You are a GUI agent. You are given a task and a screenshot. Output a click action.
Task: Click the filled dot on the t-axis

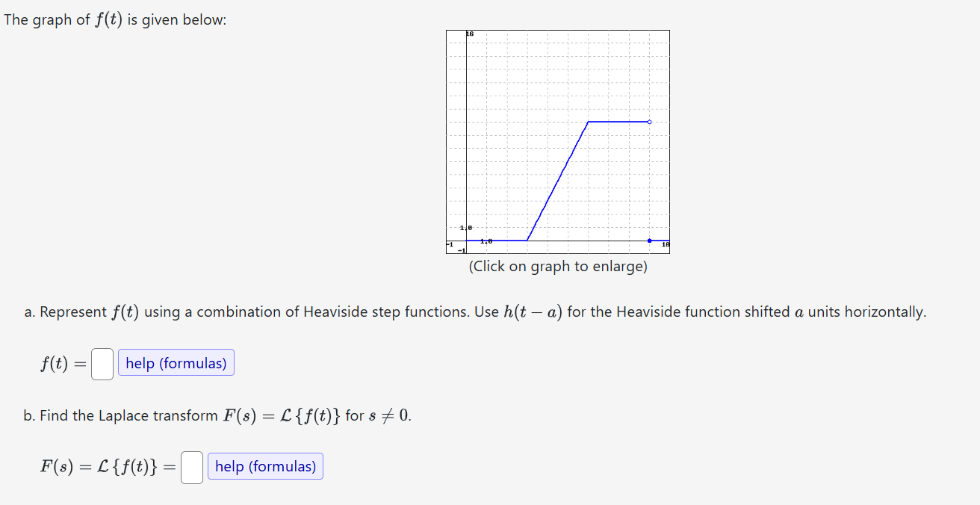(x=648, y=240)
